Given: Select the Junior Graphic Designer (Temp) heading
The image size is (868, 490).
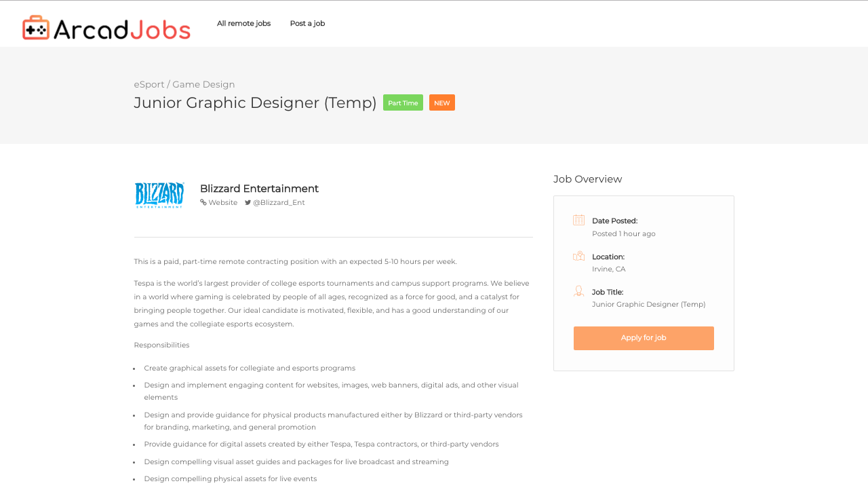Looking at the screenshot, I should pyautogui.click(x=255, y=103).
